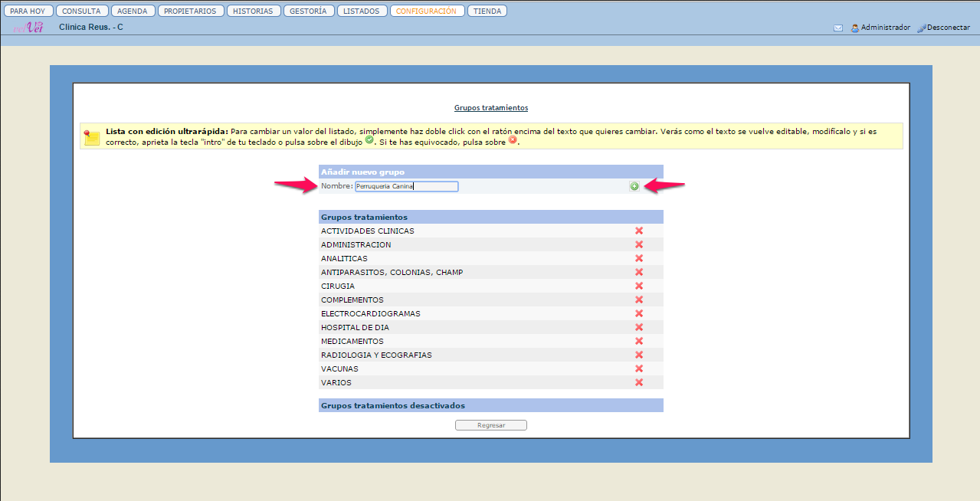Image resolution: width=980 pixels, height=501 pixels.
Task: Delete the ANALITICAS group with red X
Action: tap(639, 258)
